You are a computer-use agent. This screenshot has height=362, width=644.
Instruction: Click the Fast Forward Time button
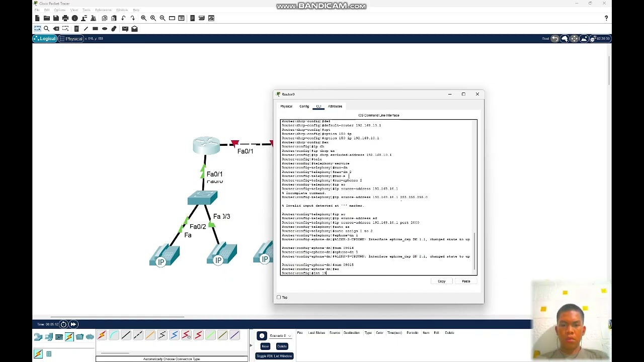click(73, 324)
